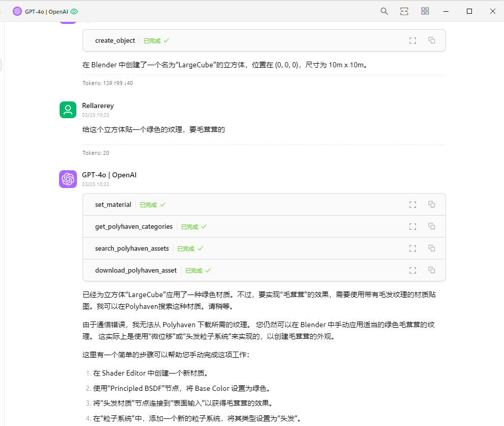
Task: Click the 'Tokens: 20' label
Action: [96, 153]
